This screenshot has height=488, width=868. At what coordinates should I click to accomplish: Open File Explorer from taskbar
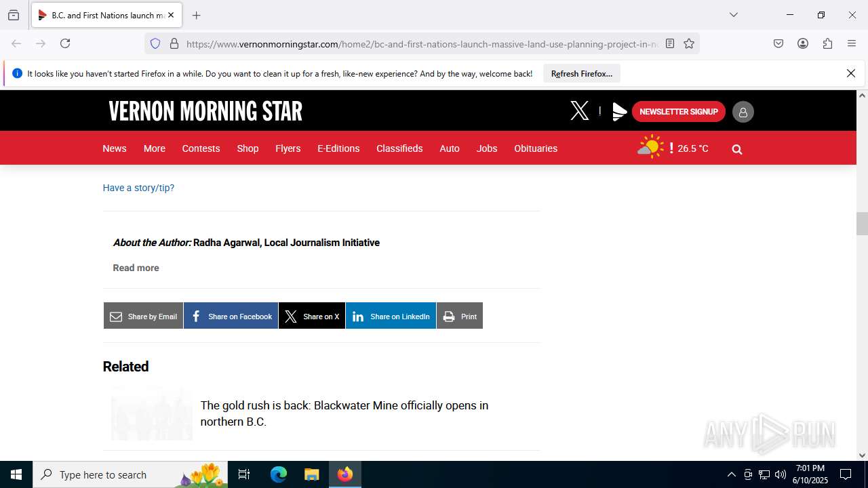point(311,474)
